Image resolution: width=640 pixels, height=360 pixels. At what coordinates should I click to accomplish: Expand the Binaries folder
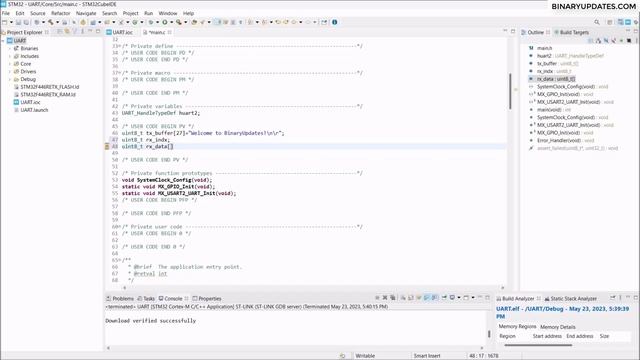point(10,49)
